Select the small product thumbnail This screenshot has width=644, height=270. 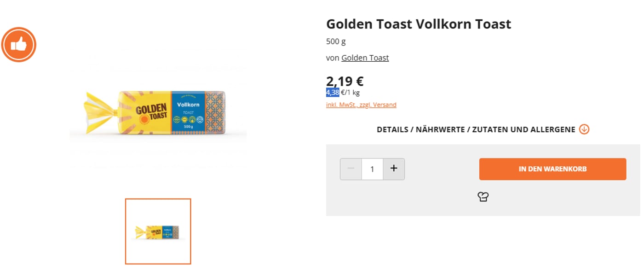158,231
